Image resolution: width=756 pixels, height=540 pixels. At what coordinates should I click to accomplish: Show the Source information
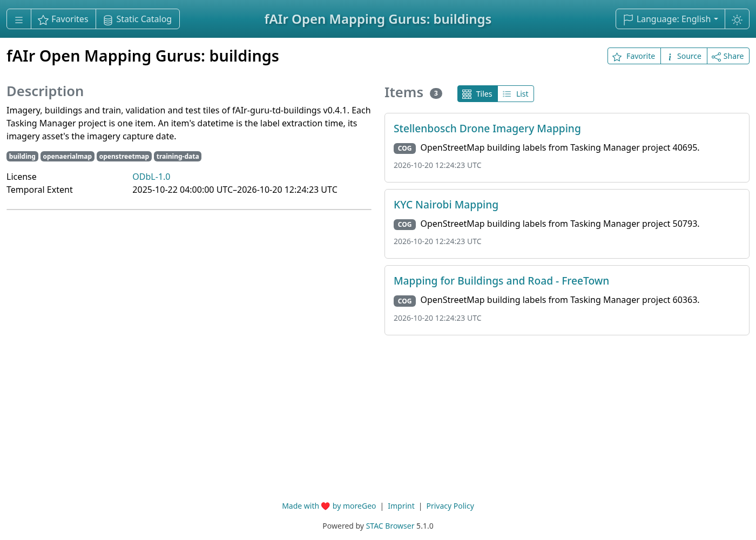(684, 56)
